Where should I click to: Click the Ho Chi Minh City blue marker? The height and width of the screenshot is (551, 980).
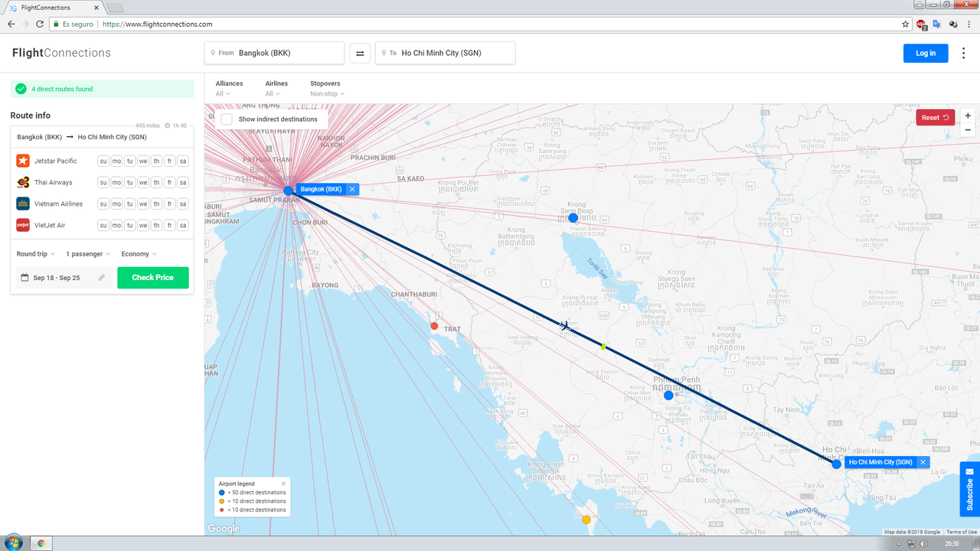[837, 464]
